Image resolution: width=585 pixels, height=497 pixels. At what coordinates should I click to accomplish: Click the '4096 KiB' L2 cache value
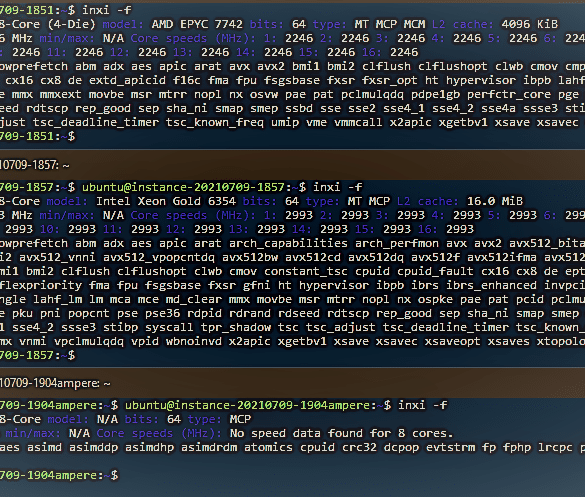point(530,24)
